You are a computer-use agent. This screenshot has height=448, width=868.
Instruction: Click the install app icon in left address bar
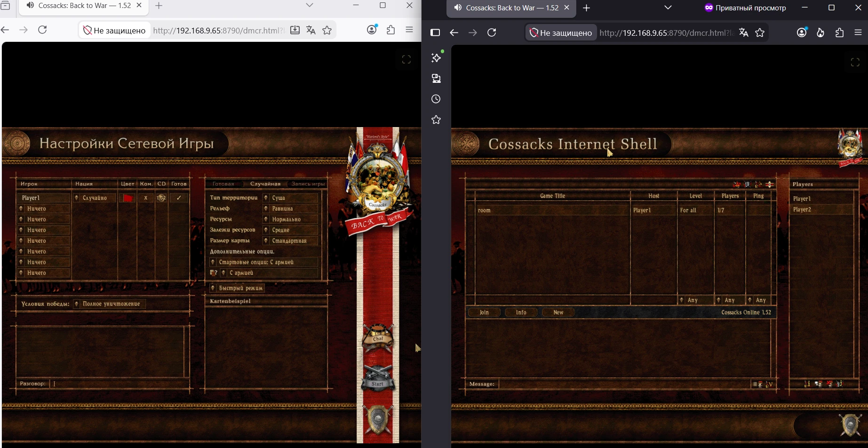[x=295, y=30]
